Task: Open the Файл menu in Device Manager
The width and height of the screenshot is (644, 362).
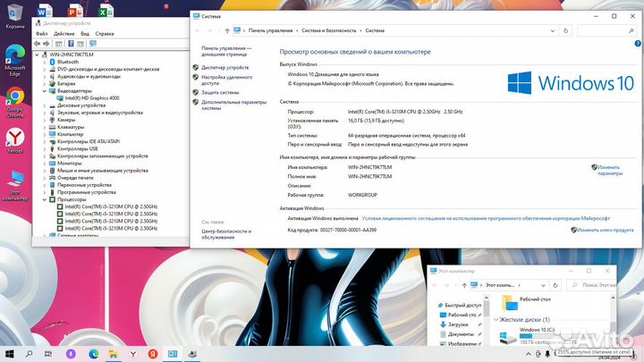Action: [x=41, y=34]
